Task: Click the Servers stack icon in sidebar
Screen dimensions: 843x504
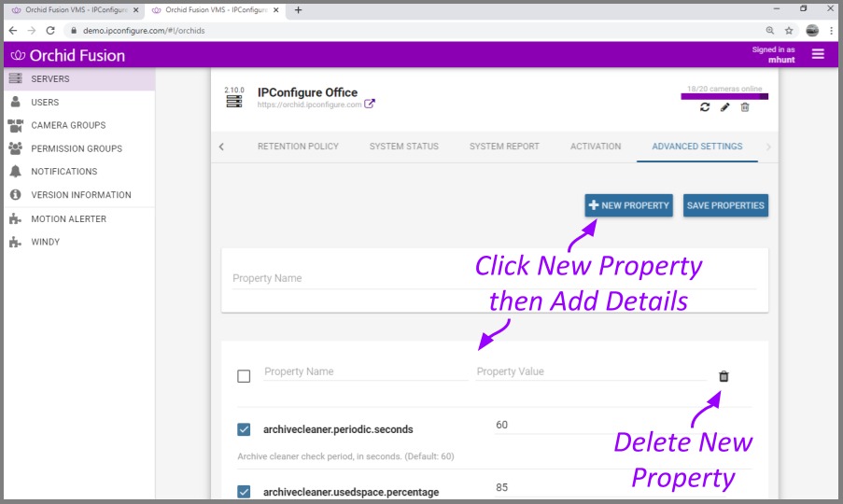Action: (x=16, y=78)
